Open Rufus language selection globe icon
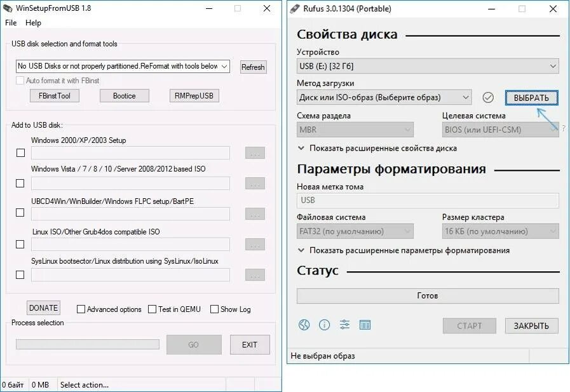The image size is (570, 392). point(304,325)
